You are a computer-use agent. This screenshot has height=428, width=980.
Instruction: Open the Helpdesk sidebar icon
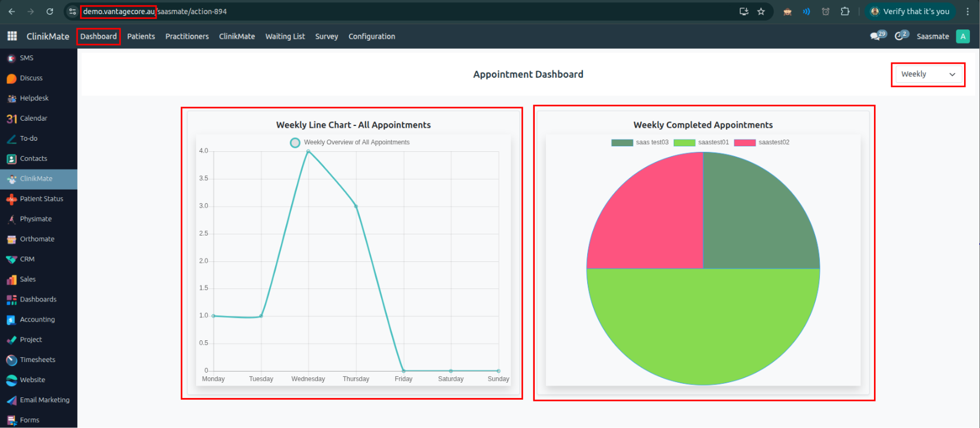[x=11, y=98]
